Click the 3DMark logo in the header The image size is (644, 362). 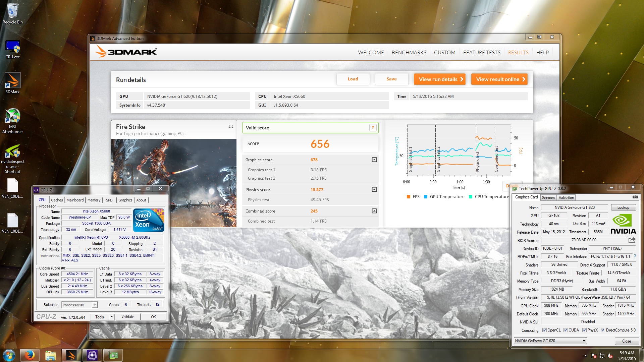point(126,52)
